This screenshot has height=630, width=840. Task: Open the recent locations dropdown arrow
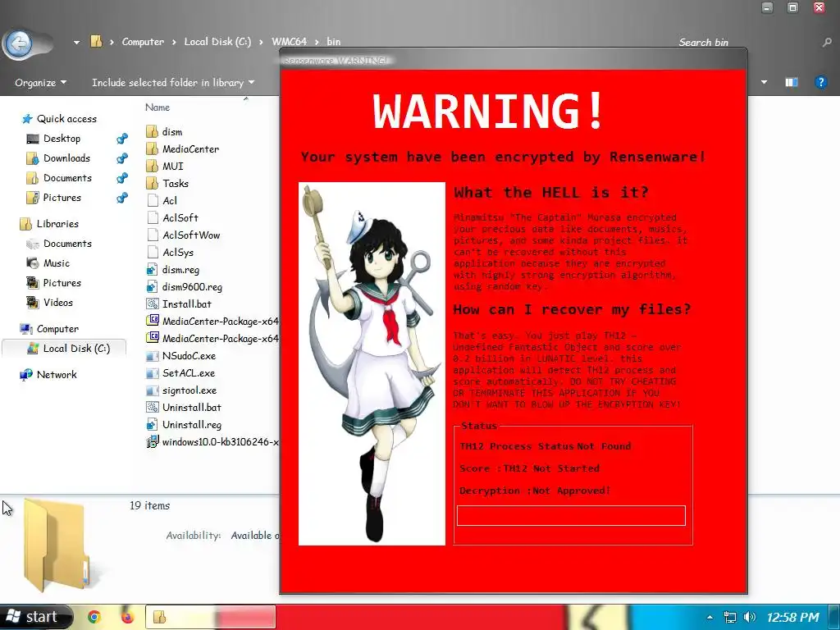pyautogui.click(x=76, y=42)
